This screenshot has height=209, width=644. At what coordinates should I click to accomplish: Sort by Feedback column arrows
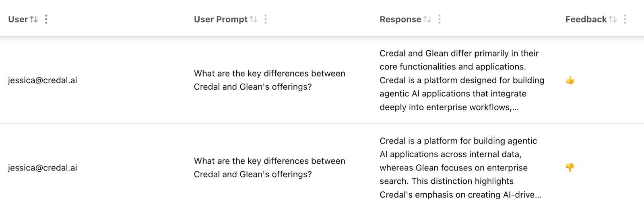point(613,19)
